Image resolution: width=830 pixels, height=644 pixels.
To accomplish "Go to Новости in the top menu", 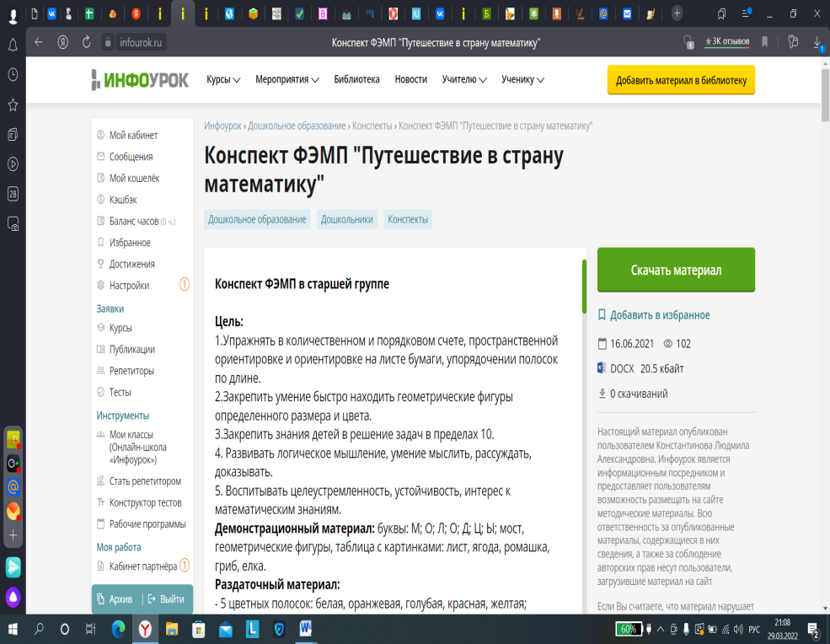I will (410, 80).
